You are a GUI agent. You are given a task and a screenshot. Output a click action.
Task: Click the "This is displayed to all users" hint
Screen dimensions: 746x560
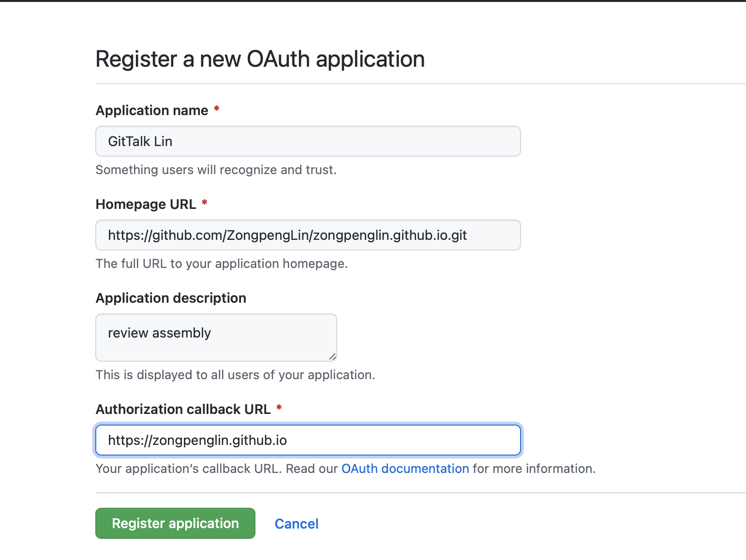(x=235, y=375)
